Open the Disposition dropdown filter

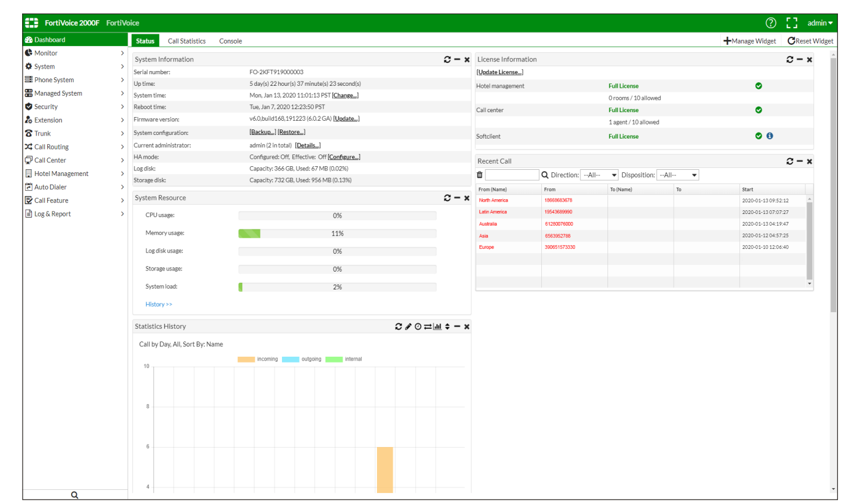[x=677, y=175]
